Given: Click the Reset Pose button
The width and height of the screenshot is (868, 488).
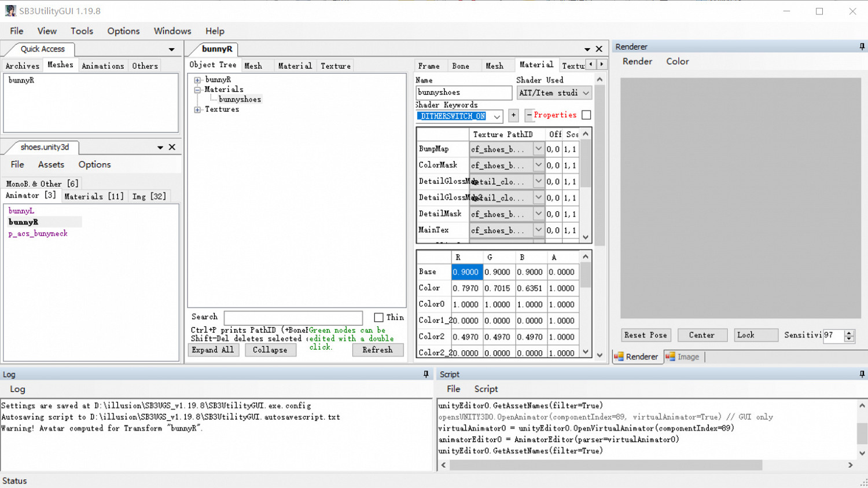Looking at the screenshot, I should [645, 335].
